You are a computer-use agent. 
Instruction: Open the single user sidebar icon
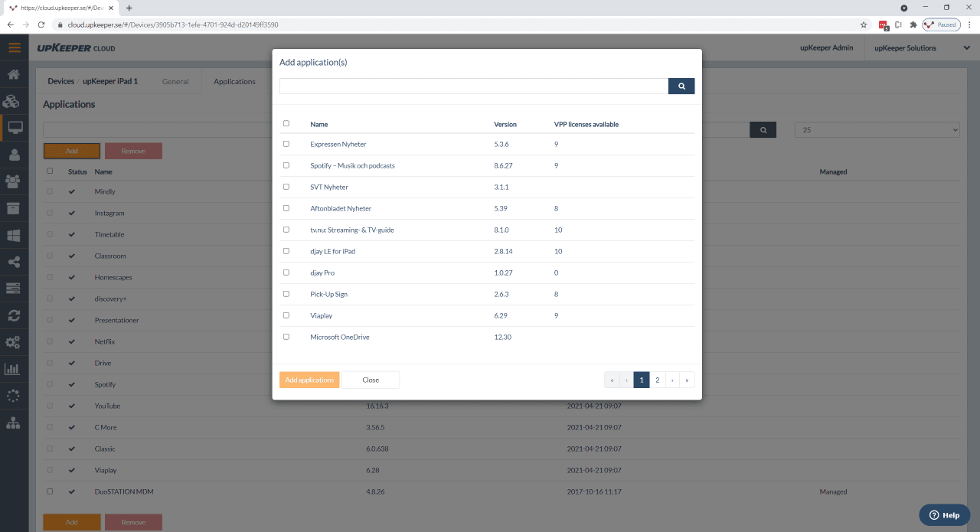(14, 155)
